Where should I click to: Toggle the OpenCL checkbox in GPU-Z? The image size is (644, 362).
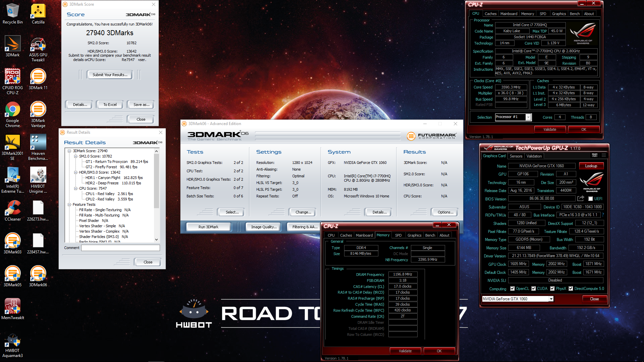coord(512,289)
